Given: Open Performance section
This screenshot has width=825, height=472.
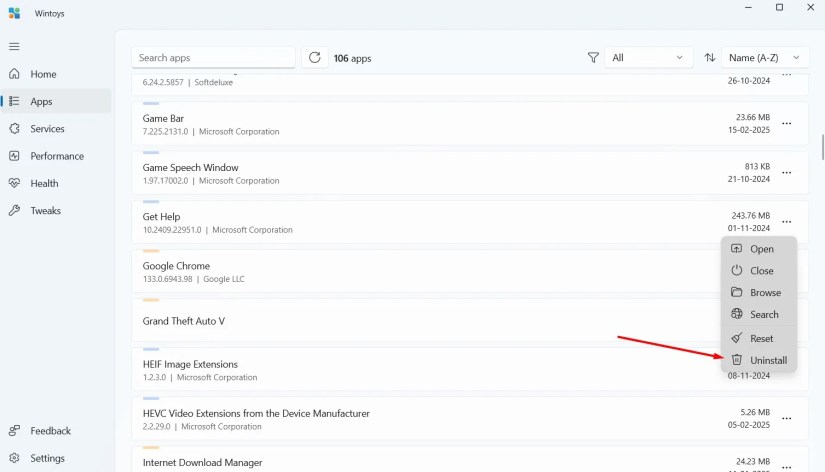Looking at the screenshot, I should click(x=56, y=156).
